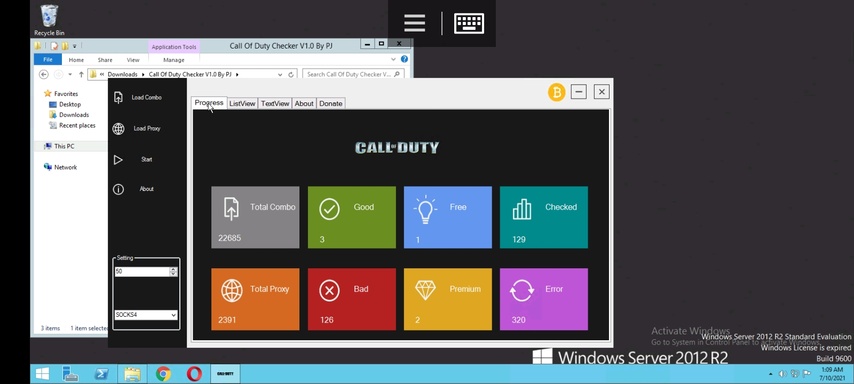Open the Share ribbon tab in Explorer
Image resolution: width=854 pixels, height=384 pixels.
(105, 60)
